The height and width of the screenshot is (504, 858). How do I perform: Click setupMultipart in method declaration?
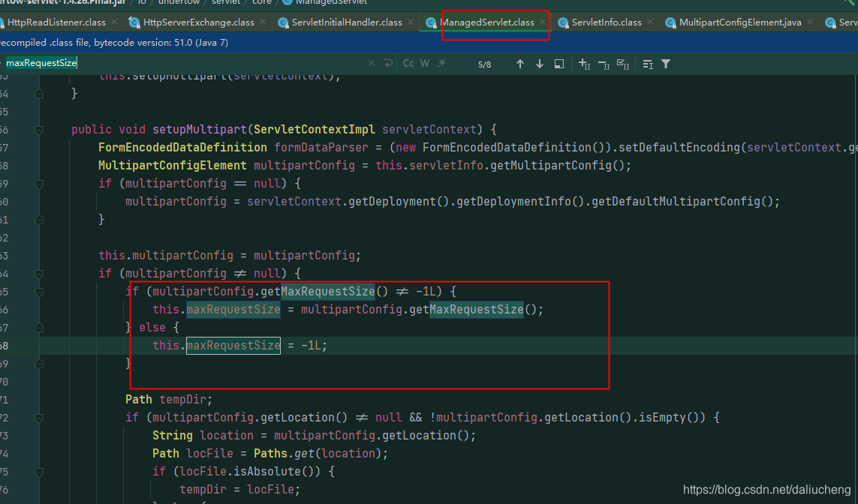(200, 130)
